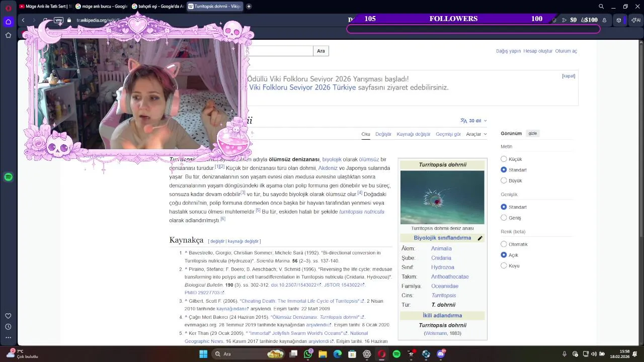Viewport: 644px width, 362px height.
Task: Select Standart under Metin
Action: tap(504, 170)
